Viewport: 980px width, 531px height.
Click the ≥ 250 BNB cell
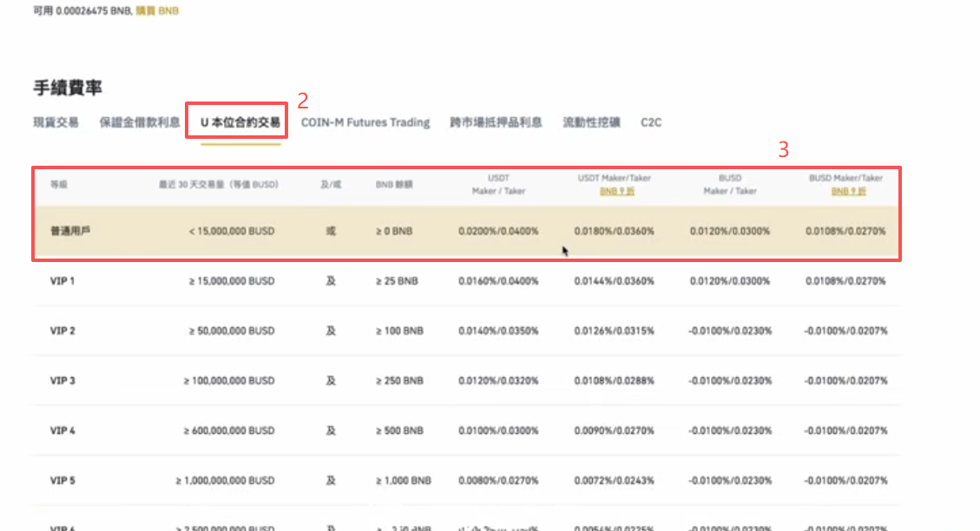(399, 380)
